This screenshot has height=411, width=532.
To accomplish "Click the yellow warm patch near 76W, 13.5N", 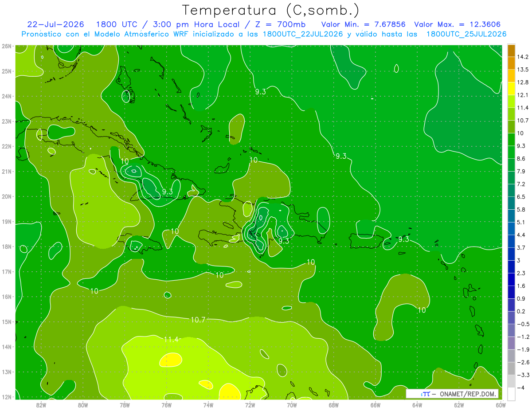I will tap(171, 360).
